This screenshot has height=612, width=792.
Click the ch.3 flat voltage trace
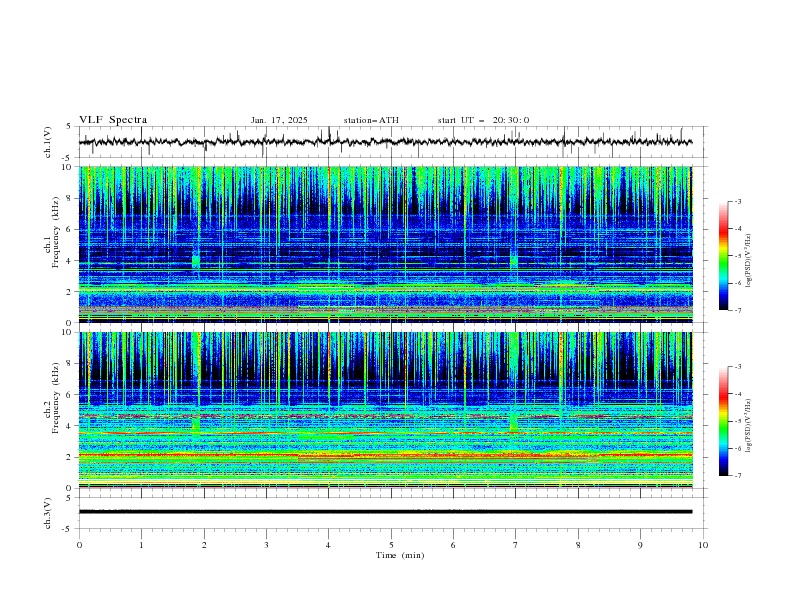pyautogui.click(x=385, y=512)
